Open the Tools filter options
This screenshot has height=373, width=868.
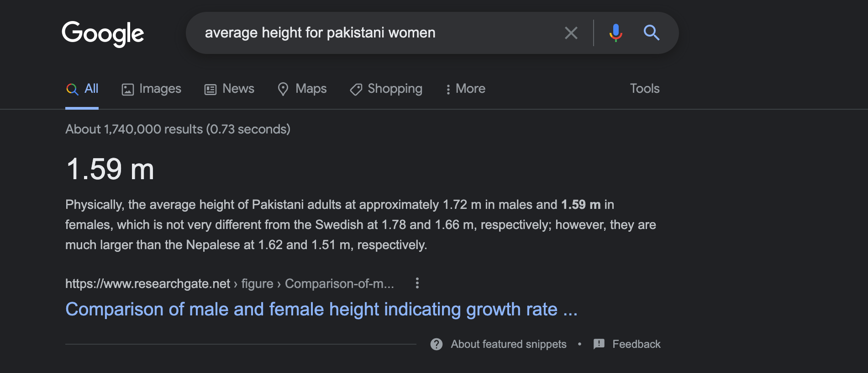click(645, 89)
